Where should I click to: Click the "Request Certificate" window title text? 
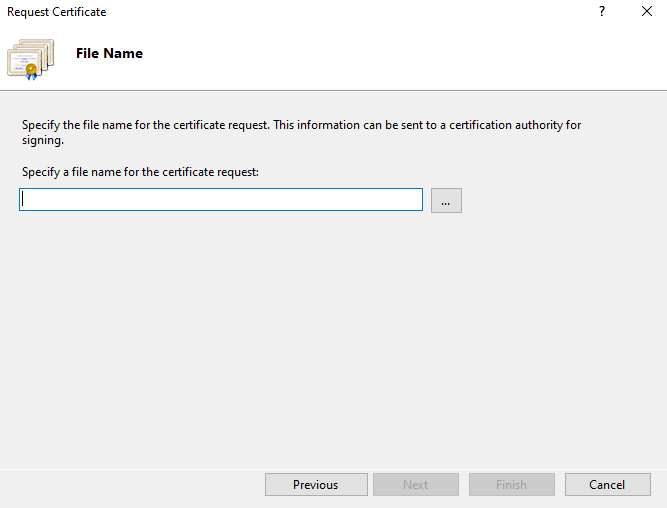pos(57,12)
